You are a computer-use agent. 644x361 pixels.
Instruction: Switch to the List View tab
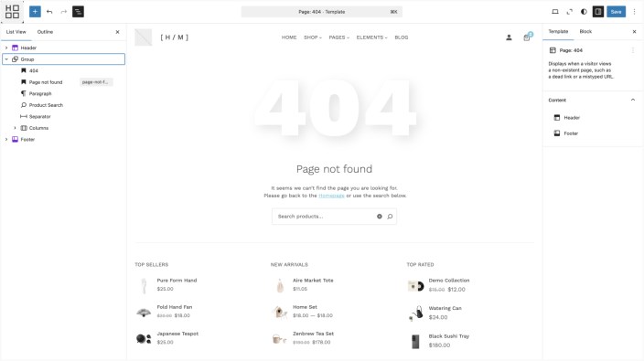tap(16, 32)
